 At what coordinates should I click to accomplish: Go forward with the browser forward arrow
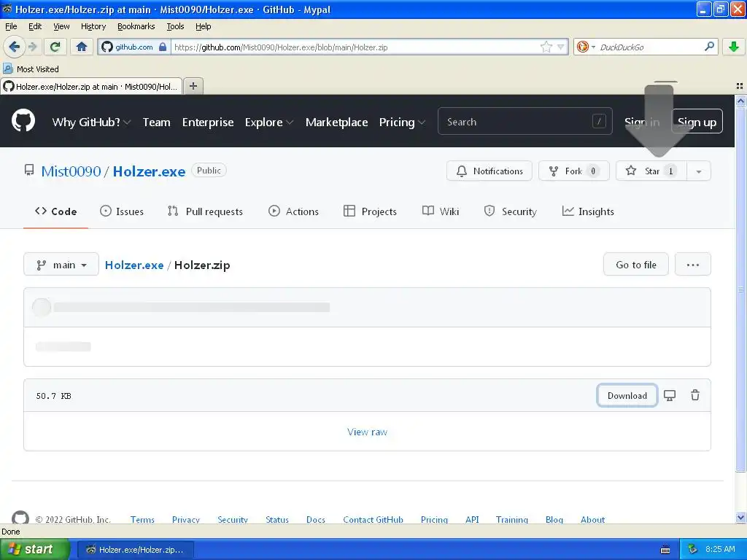coord(32,47)
